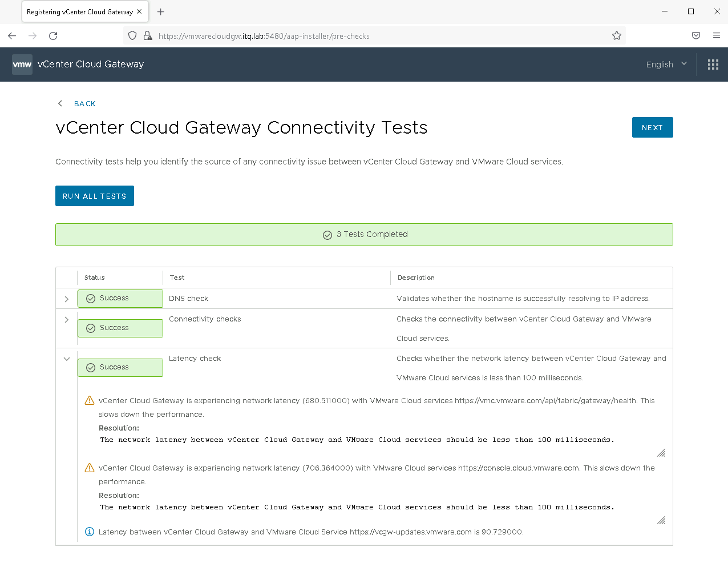Go back using the BACK link

84,104
